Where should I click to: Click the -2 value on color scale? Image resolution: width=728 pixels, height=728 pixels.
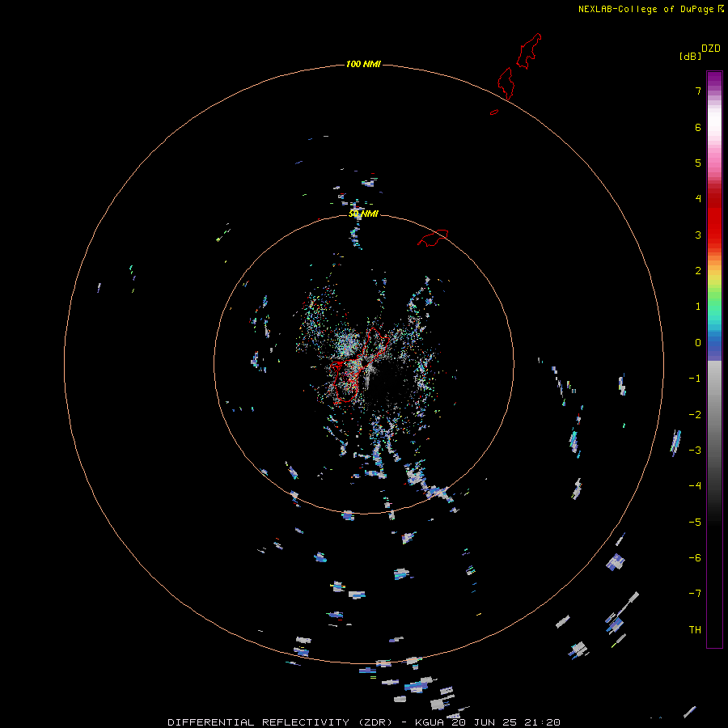point(695,415)
